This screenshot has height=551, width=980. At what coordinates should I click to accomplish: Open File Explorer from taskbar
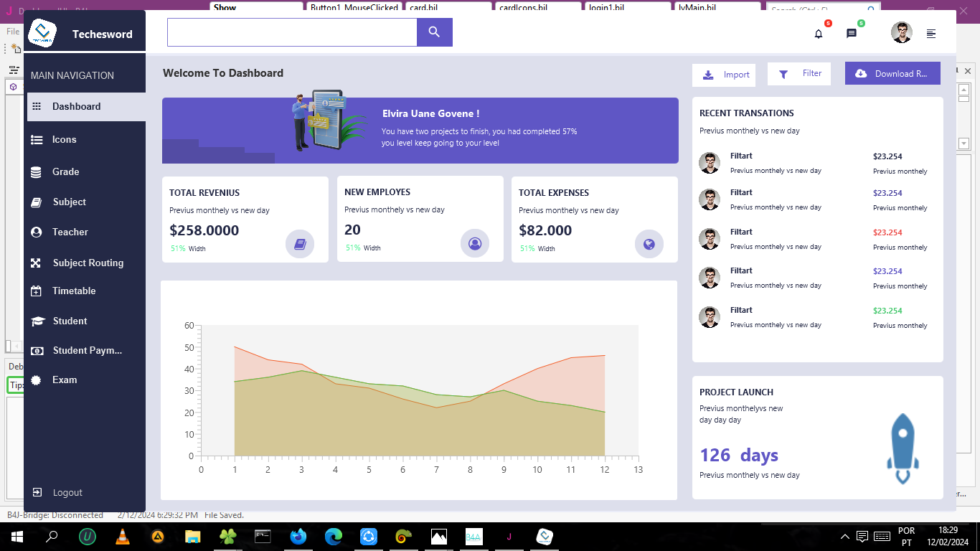pos(193,537)
